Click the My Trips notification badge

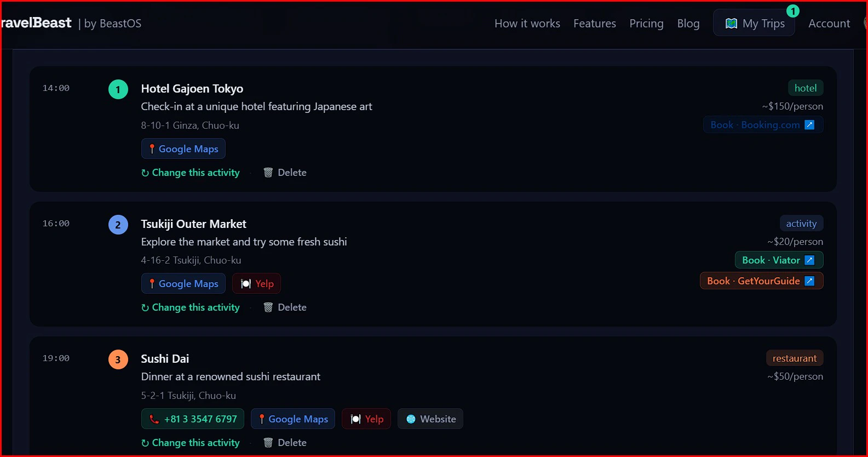(792, 11)
